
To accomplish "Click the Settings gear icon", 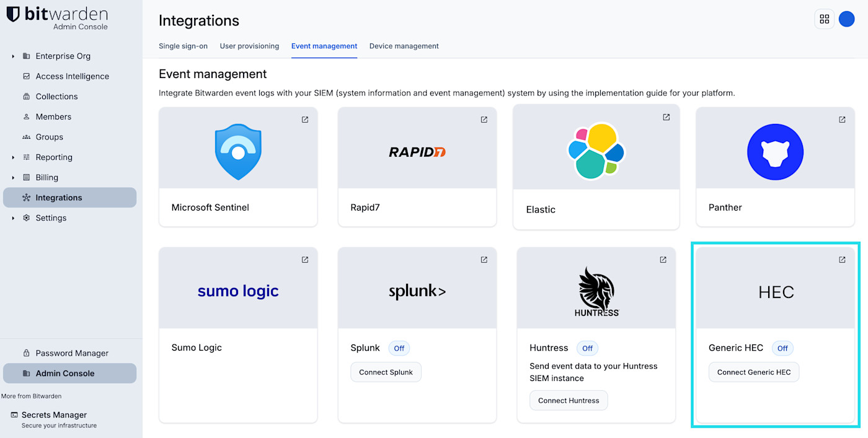I will 26,218.
